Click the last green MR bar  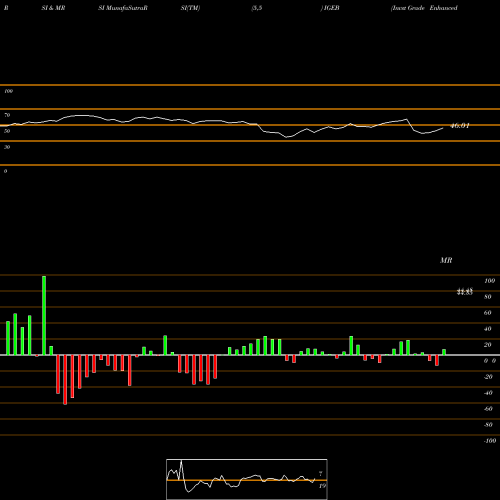point(444,352)
